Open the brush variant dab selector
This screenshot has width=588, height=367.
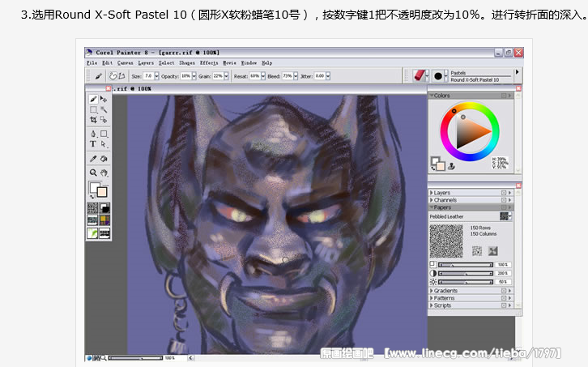440,76
